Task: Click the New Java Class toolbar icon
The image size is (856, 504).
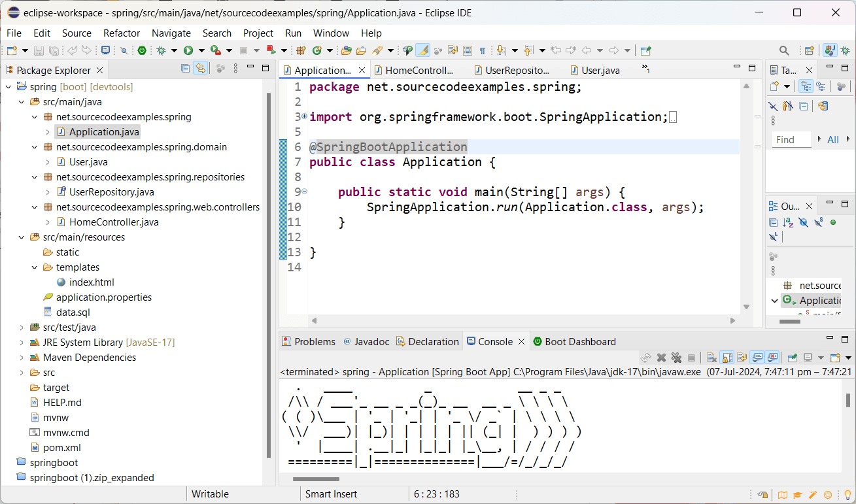Action: click(317, 50)
